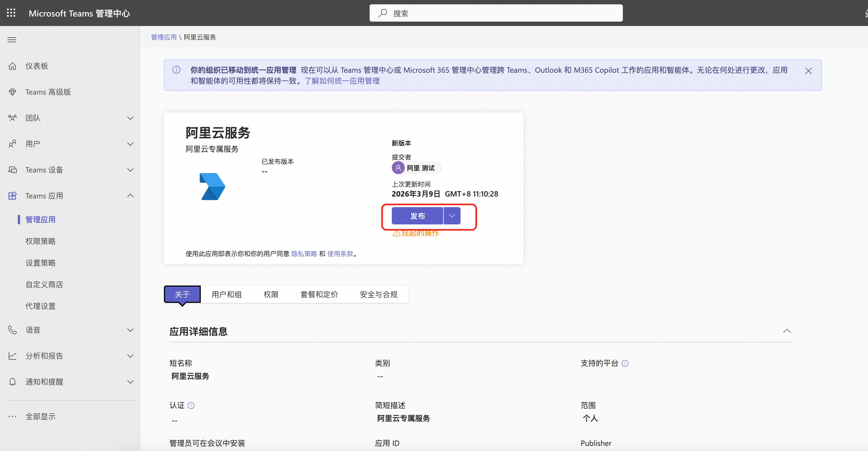Image resolution: width=868 pixels, height=451 pixels.
Task: Click the info icon beside 支持的平台
Action: [625, 363]
